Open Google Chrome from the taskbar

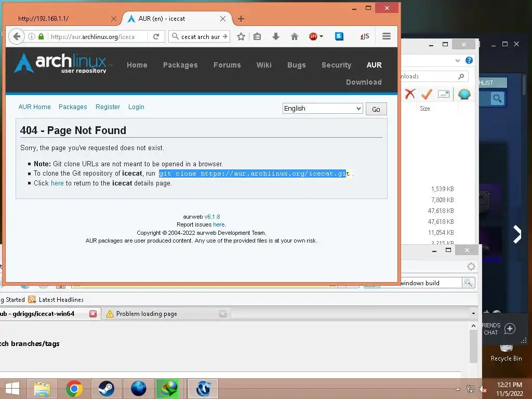tap(74, 389)
